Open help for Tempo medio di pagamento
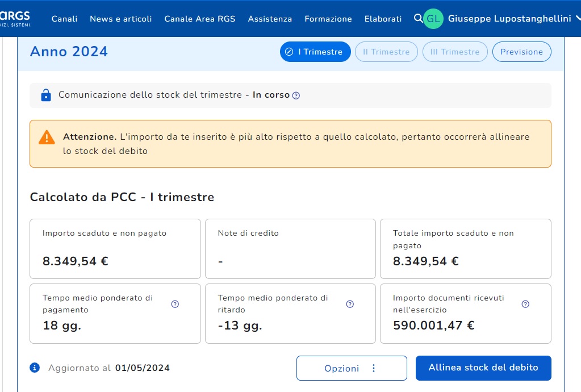The image size is (581, 392). click(175, 304)
